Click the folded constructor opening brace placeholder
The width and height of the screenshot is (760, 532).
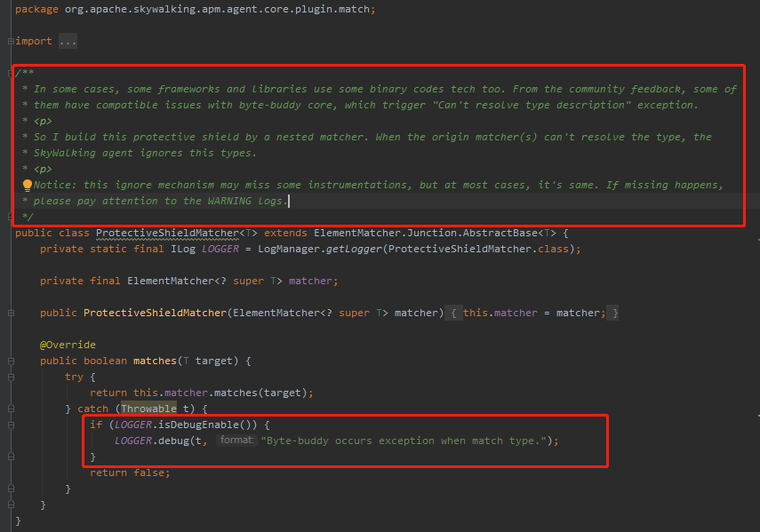coord(453,314)
